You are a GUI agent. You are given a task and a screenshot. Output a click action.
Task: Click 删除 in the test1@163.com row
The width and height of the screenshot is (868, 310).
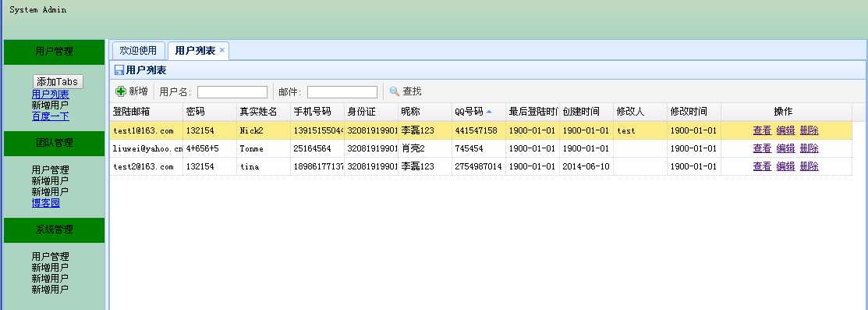pos(810,131)
